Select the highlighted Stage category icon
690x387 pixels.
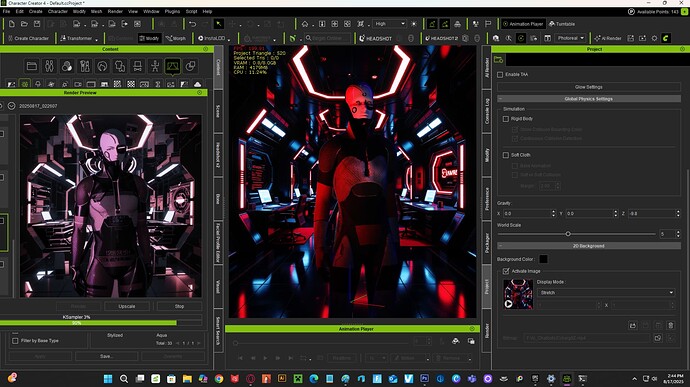[x=172, y=66]
